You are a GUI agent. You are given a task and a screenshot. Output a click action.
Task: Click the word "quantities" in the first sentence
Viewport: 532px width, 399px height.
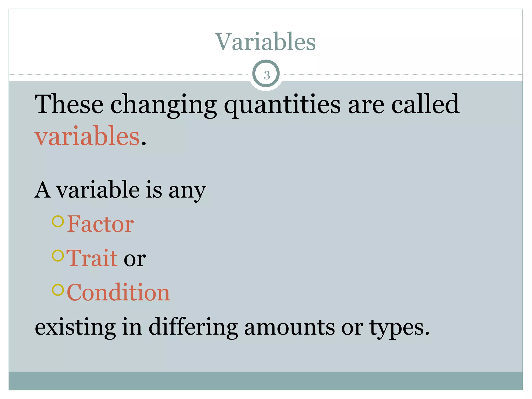click(282, 104)
